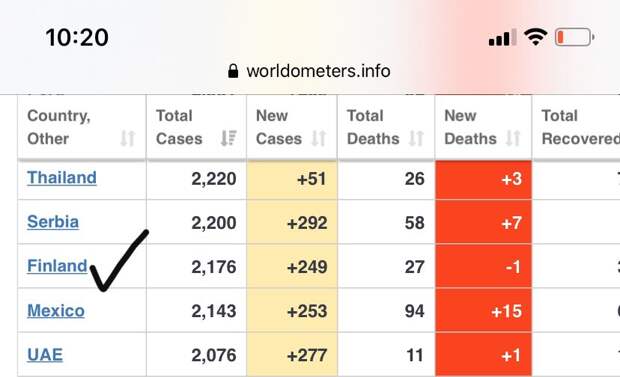The image size is (620, 377).
Task: Click the black checkmark beside Finland
Action: 119,261
